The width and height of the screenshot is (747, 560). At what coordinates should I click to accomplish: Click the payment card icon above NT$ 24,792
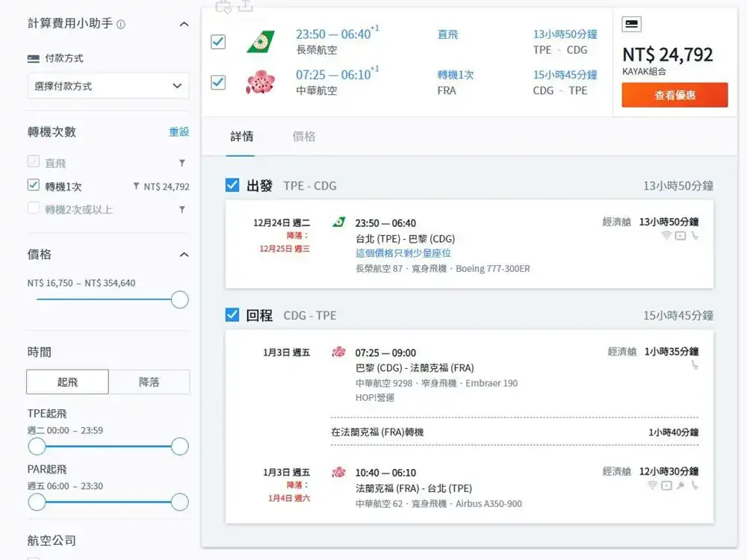coord(632,24)
